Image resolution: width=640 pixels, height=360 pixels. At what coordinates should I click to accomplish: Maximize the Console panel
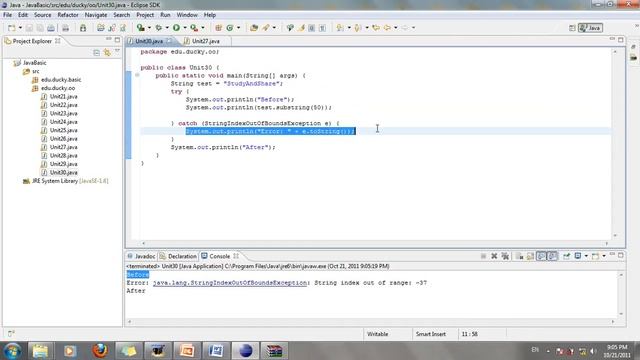621,255
